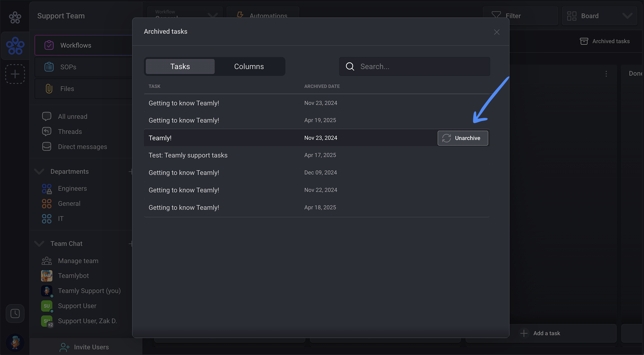Click Archived tasks link in background
This screenshot has width=644, height=355.
click(x=605, y=41)
